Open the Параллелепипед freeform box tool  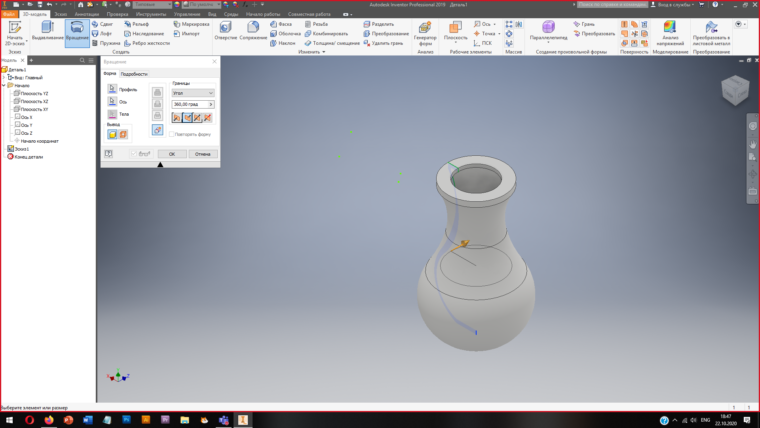pyautogui.click(x=549, y=28)
